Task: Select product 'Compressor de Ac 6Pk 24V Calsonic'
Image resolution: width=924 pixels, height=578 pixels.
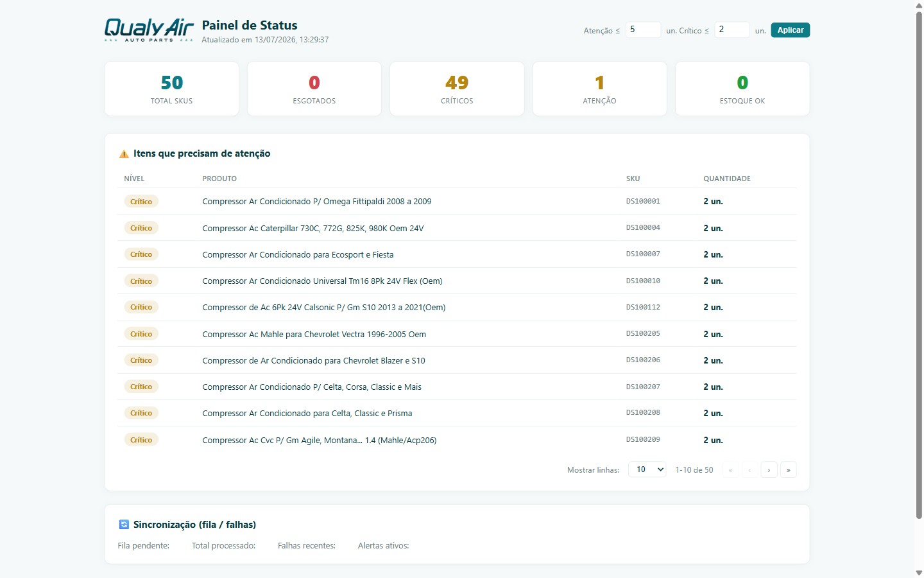Action: coord(324,308)
